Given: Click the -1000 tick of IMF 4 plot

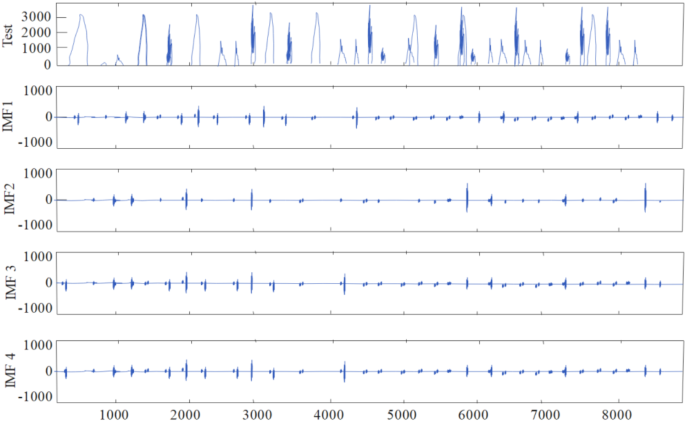Looking at the screenshot, I should (35, 397).
